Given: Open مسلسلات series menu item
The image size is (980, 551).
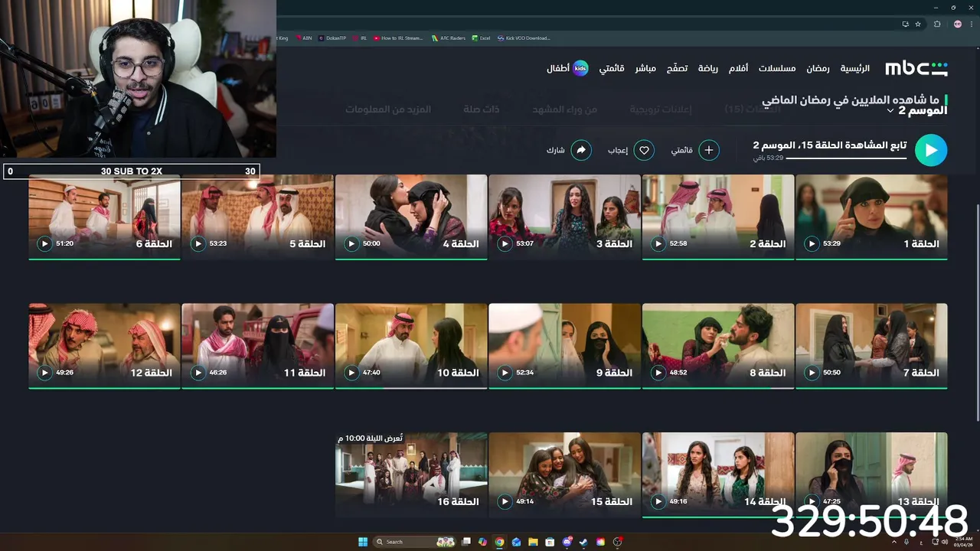Looking at the screenshot, I should (x=777, y=68).
